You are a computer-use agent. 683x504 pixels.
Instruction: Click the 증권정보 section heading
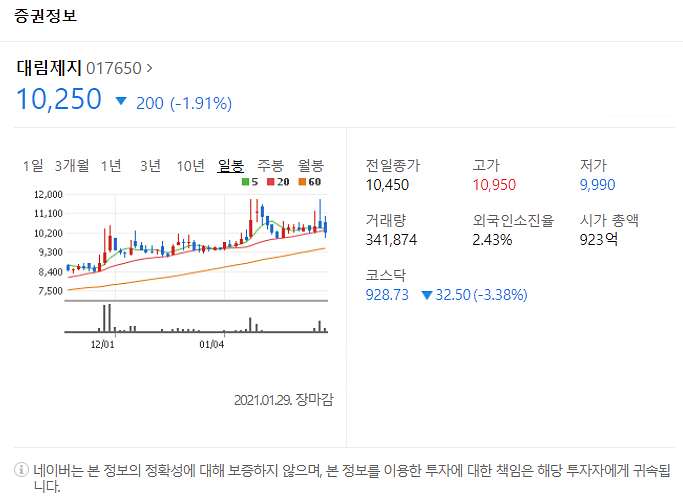45,16
